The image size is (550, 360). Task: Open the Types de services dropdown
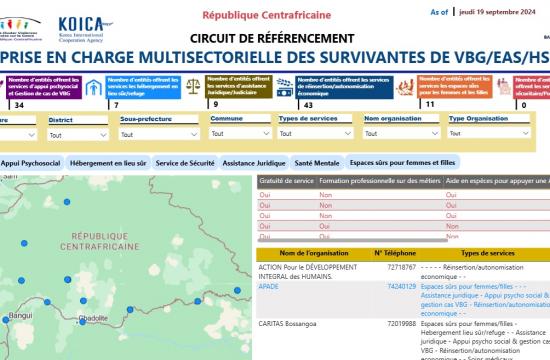[x=315, y=133]
